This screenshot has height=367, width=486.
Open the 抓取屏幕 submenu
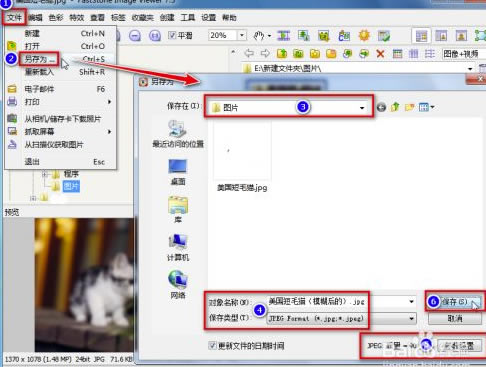(x=61, y=132)
